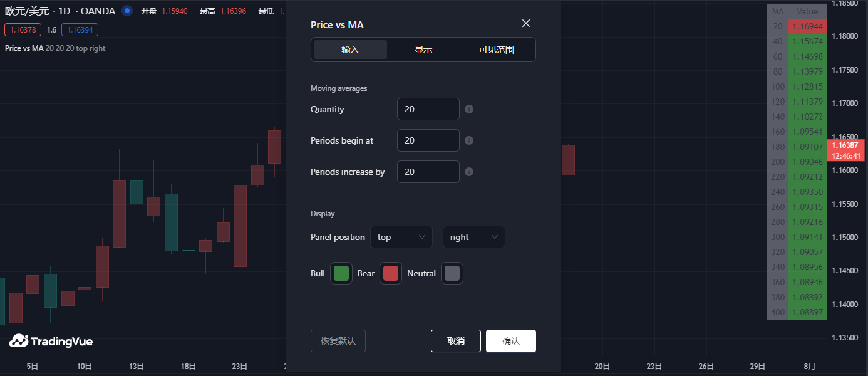Open the 可见范围 tab

496,50
